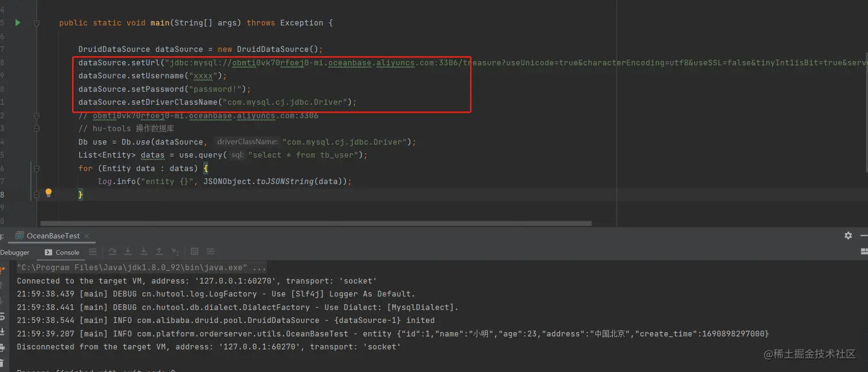Click the "// hu-tools 操作数据库" comment

click(126, 129)
